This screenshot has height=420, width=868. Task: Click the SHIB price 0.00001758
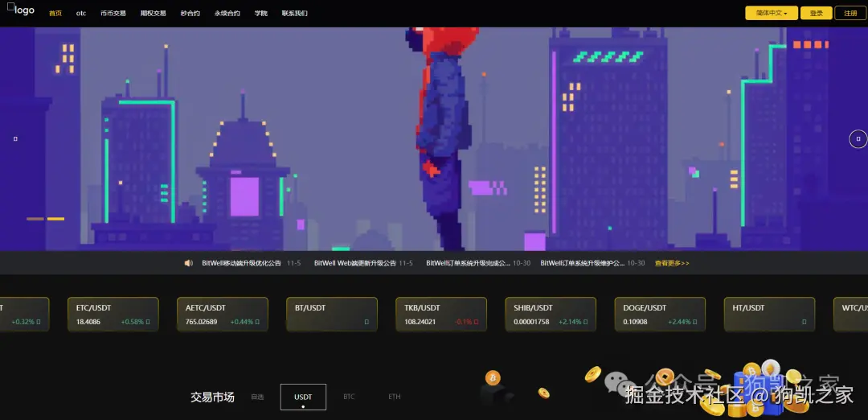[x=531, y=322]
